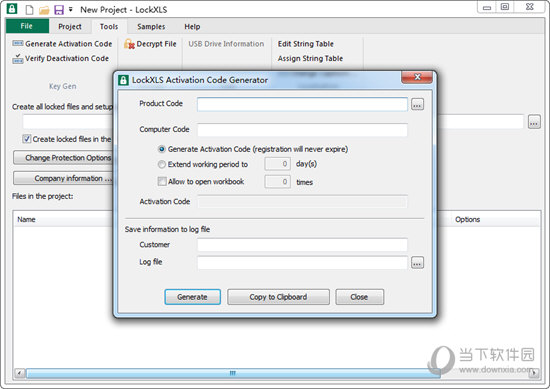Toggle the Create locked files checkbox

[x=27, y=139]
